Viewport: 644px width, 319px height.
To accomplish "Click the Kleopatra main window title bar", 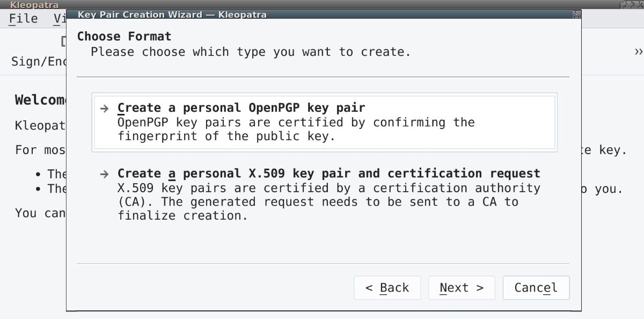I will pos(322,4).
